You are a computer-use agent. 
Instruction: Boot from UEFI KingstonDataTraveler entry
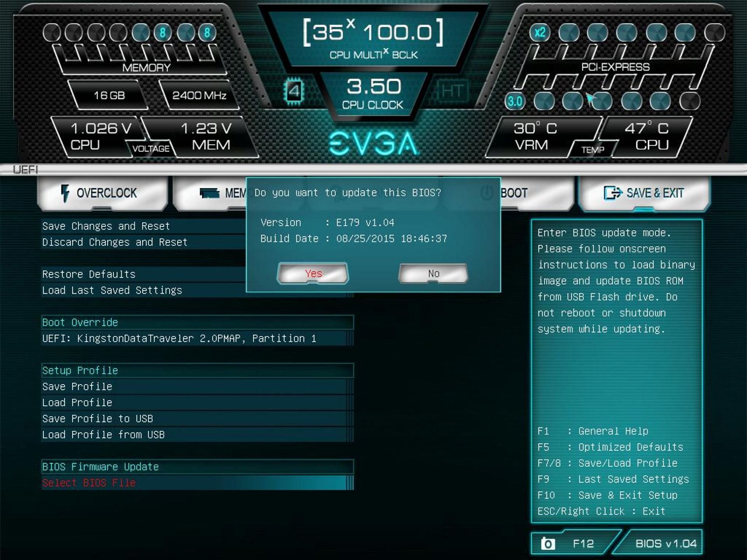(x=198, y=338)
